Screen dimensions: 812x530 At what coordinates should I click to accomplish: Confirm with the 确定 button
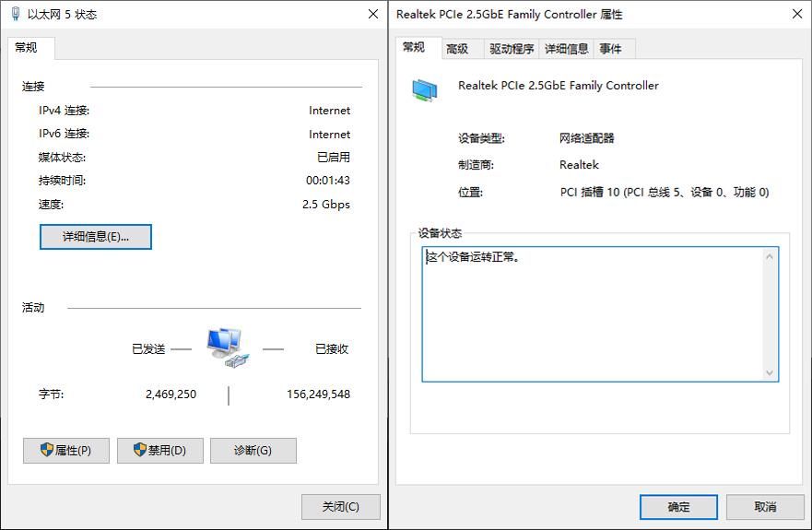(x=678, y=506)
